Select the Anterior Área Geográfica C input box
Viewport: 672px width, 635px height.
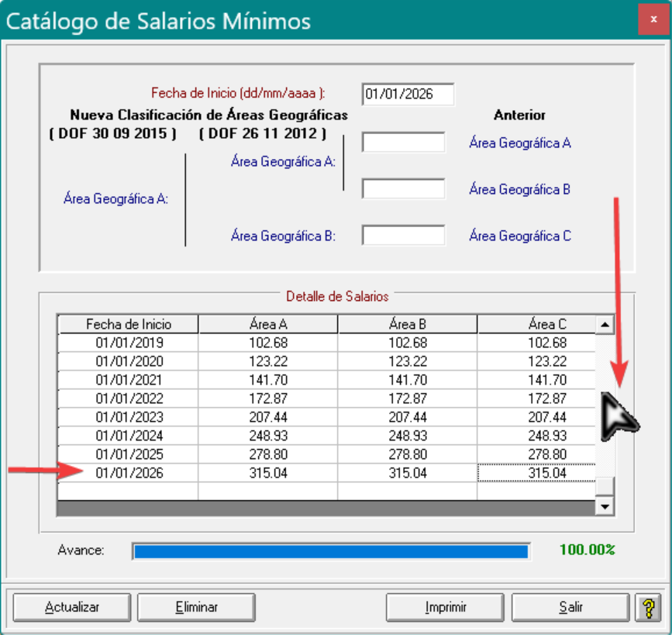click(403, 236)
